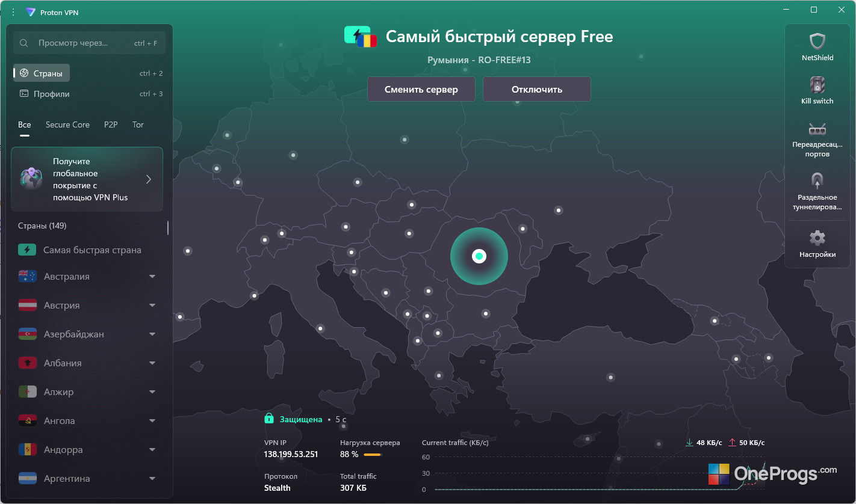Image resolution: width=856 pixels, height=504 pixels.
Task: Select Самая быстрая страна lightning icon
Action: click(27, 250)
